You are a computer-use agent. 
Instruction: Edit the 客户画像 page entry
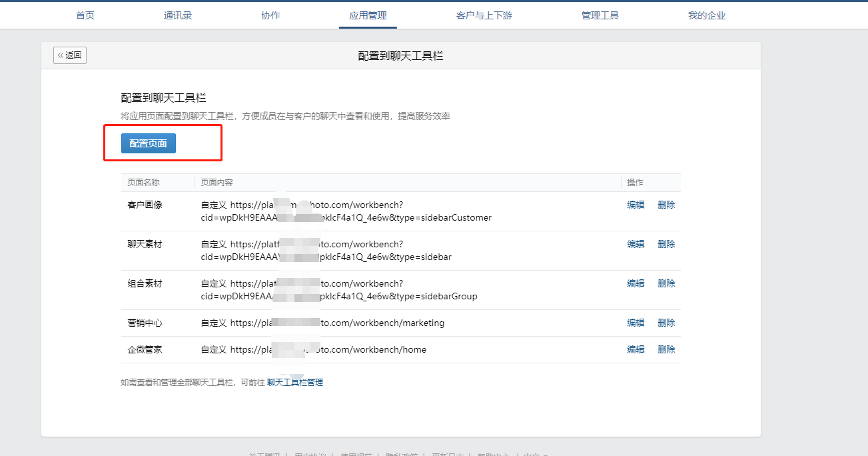636,205
